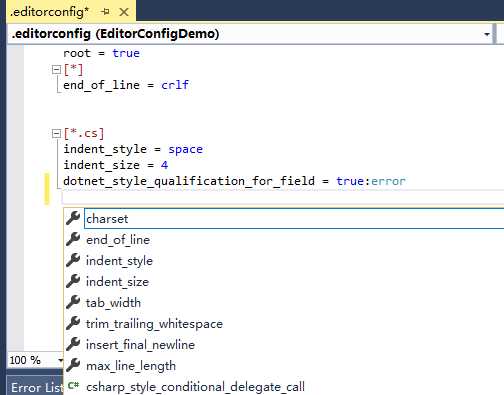Close the .editorconfig tab
The width and height of the screenshot is (504, 395).
click(124, 12)
